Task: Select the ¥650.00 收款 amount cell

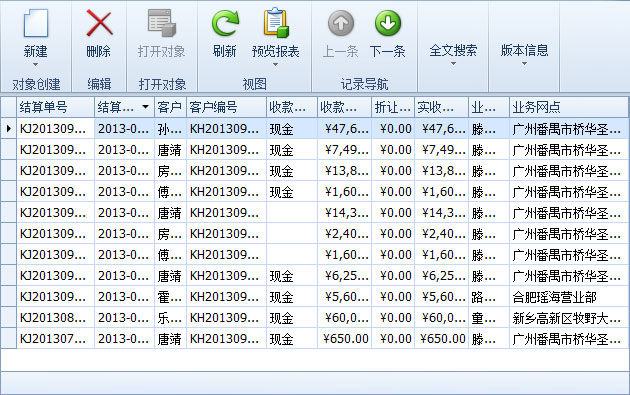Action: (344, 338)
